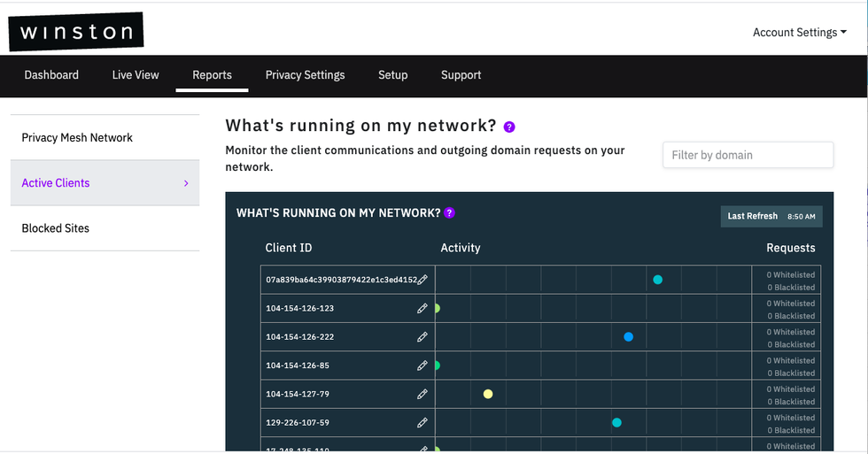Edit name of client 104-154-126-222
868x454 pixels.
[422, 337]
